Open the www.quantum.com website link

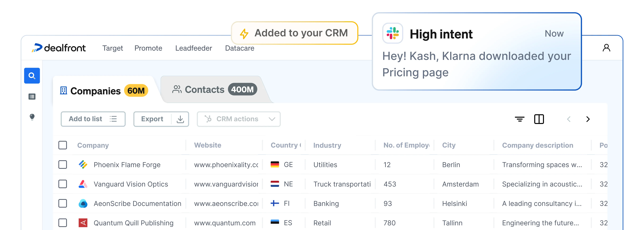[225, 223]
